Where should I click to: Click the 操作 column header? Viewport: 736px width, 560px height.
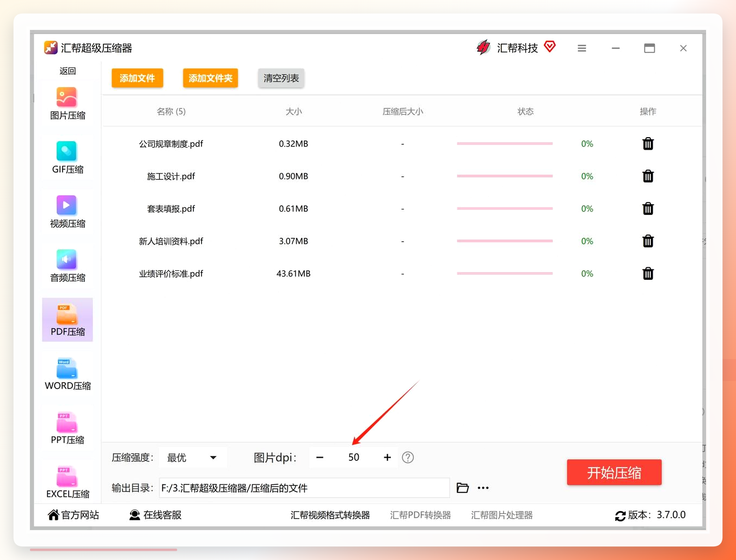coord(648,112)
